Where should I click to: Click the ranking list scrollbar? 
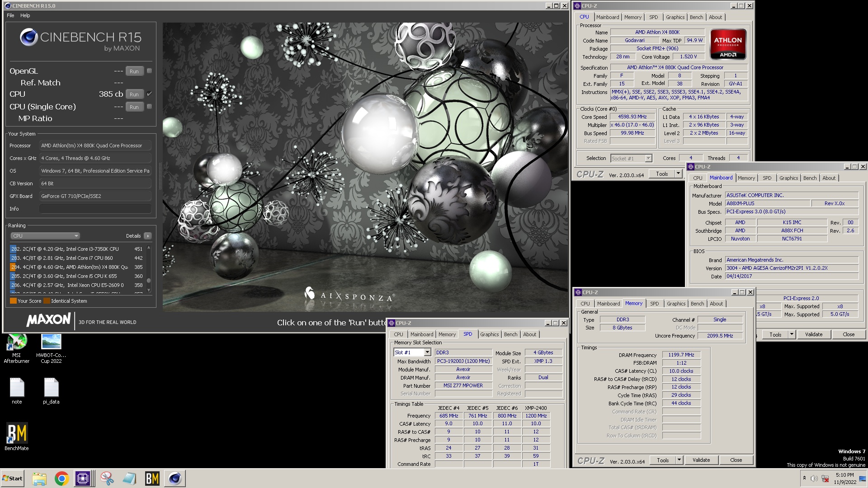point(149,270)
